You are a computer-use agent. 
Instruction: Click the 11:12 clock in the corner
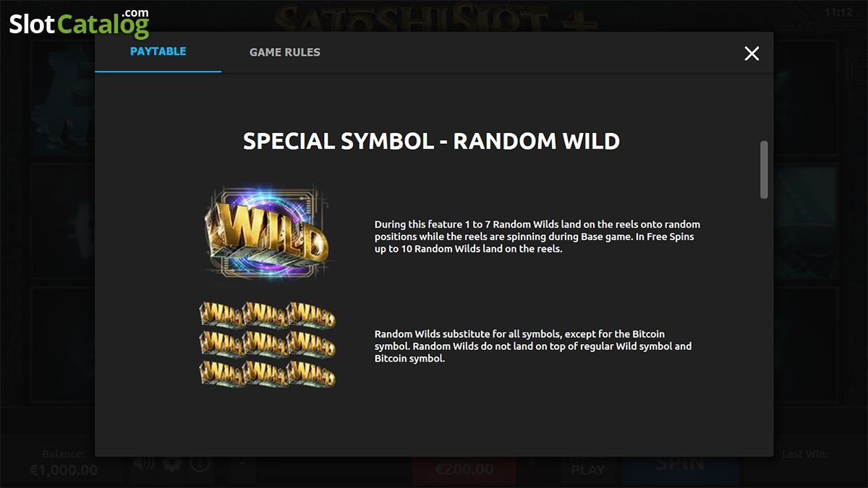837,12
